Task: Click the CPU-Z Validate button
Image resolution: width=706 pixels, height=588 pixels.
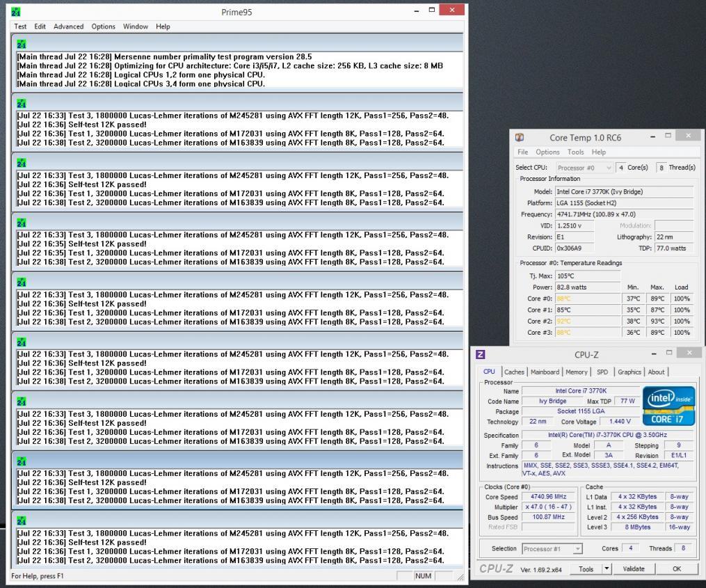Action: [x=634, y=569]
